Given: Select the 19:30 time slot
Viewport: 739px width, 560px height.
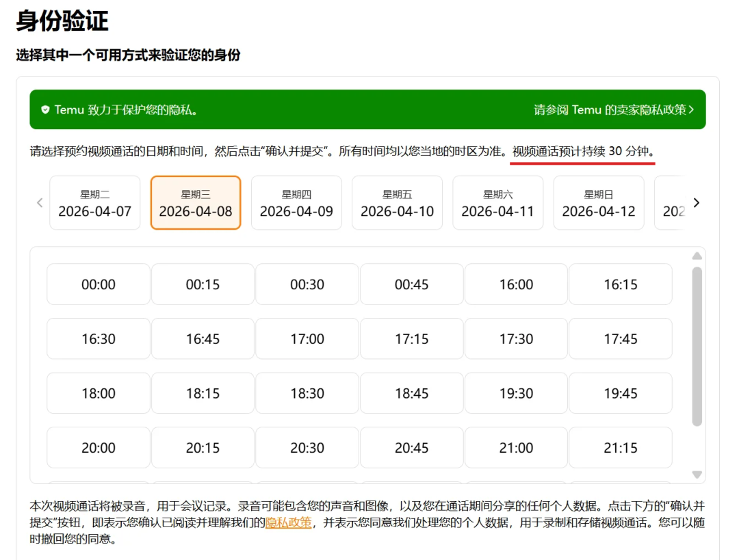Looking at the screenshot, I should (x=516, y=393).
